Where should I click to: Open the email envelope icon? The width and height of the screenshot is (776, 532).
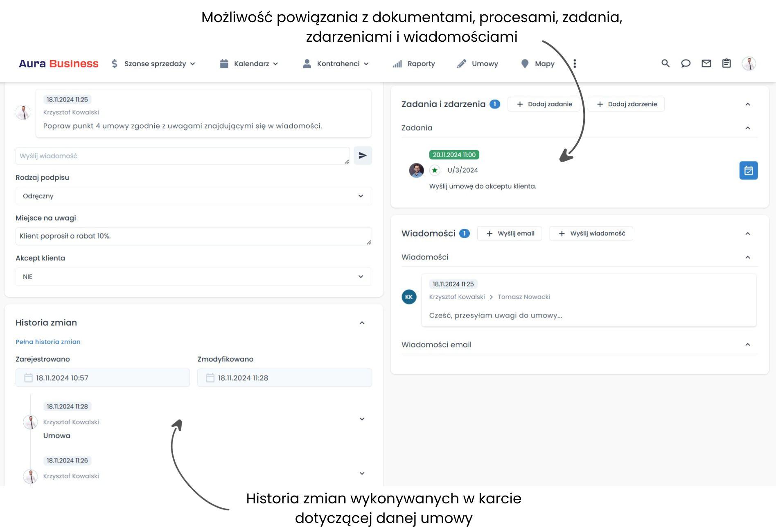(706, 63)
